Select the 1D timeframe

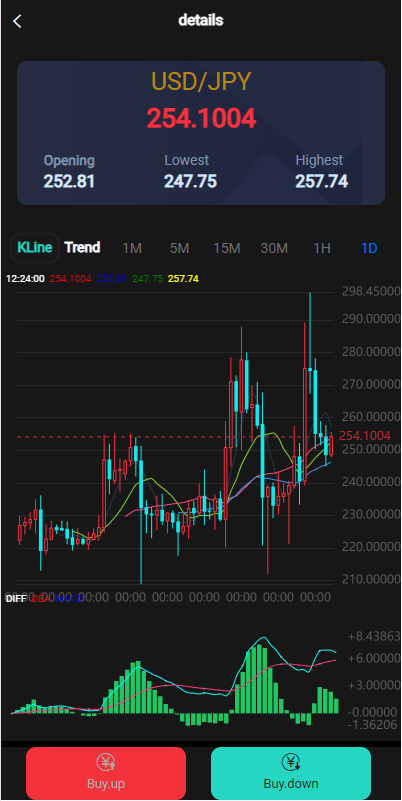pyautogui.click(x=369, y=249)
